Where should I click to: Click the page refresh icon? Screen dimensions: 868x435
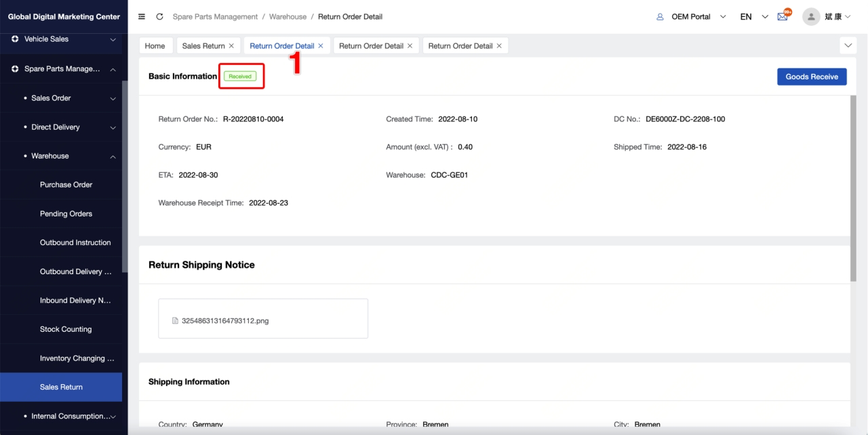[x=159, y=17]
